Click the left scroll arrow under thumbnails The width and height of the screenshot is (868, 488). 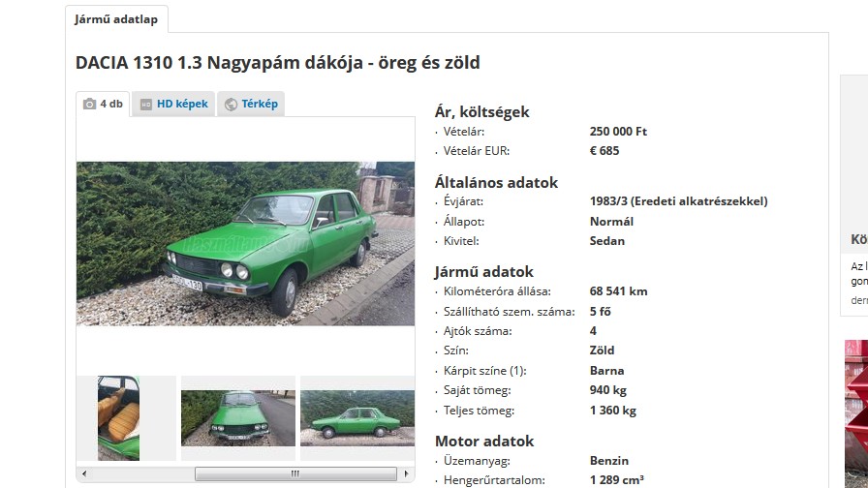(x=84, y=473)
